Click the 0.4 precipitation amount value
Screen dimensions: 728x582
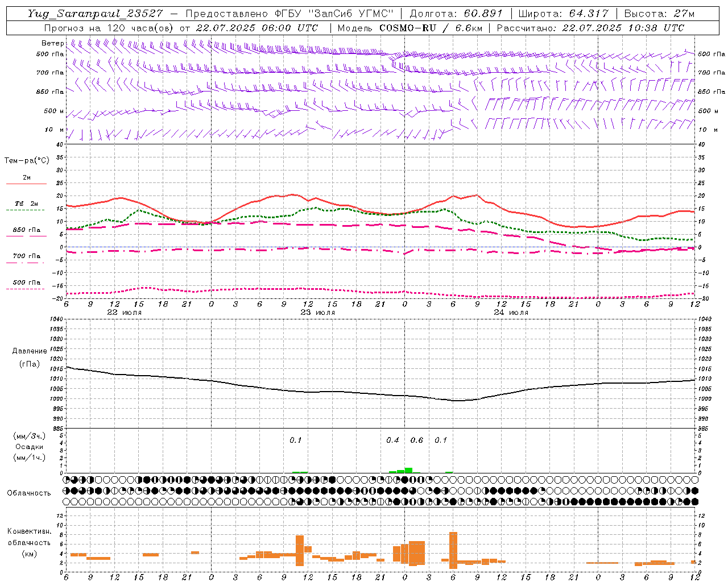click(x=392, y=440)
